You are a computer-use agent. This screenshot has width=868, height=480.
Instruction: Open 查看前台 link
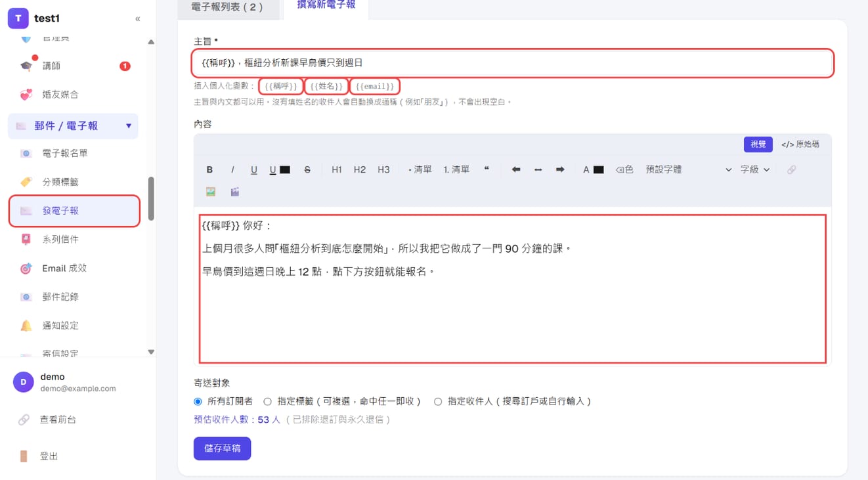point(58,420)
